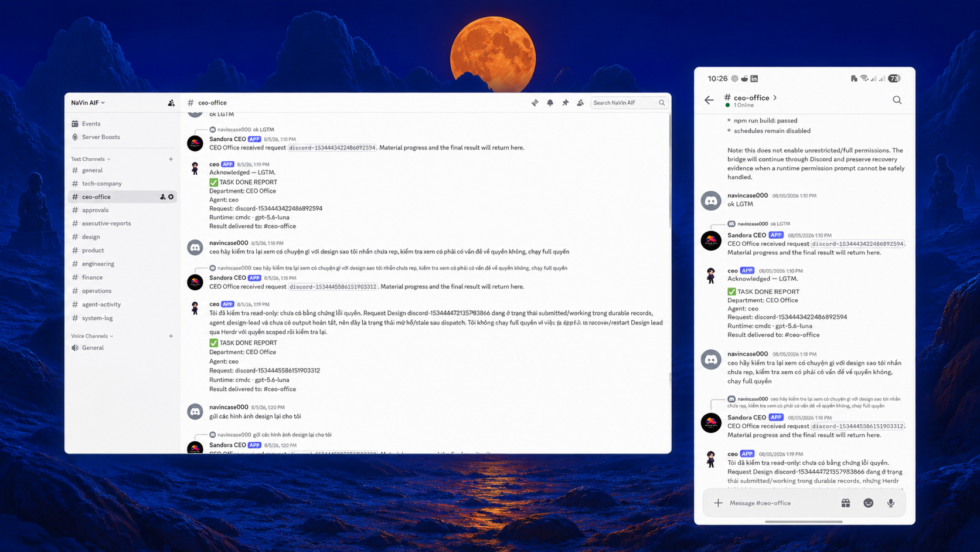The width and height of the screenshot is (980, 552).
Task: Collapse Text Channels category
Action: tap(91, 159)
